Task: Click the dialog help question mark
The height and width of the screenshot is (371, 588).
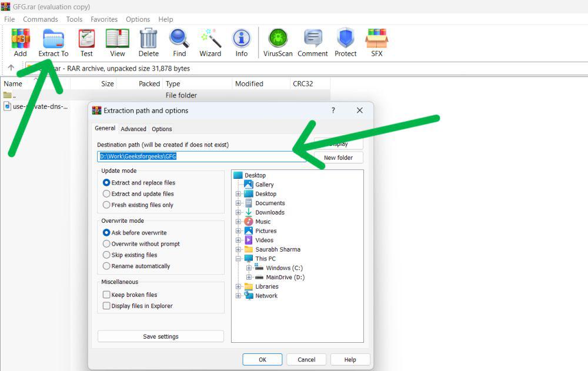Action: click(333, 111)
